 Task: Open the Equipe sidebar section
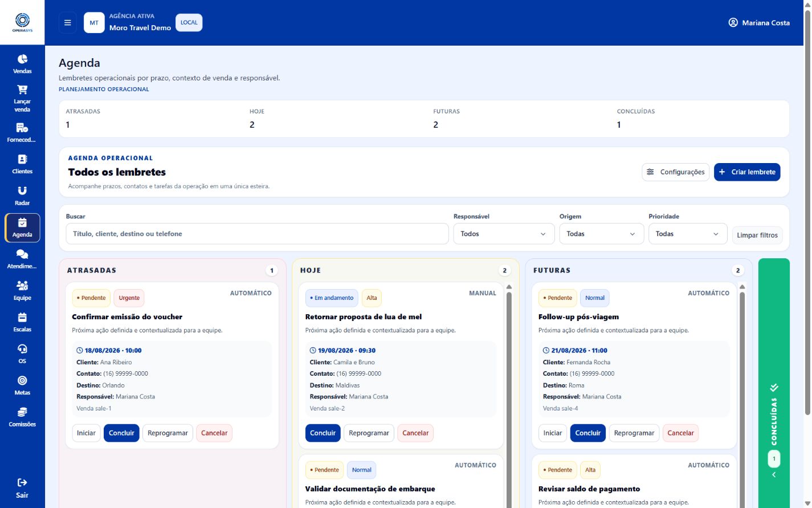pos(22,291)
